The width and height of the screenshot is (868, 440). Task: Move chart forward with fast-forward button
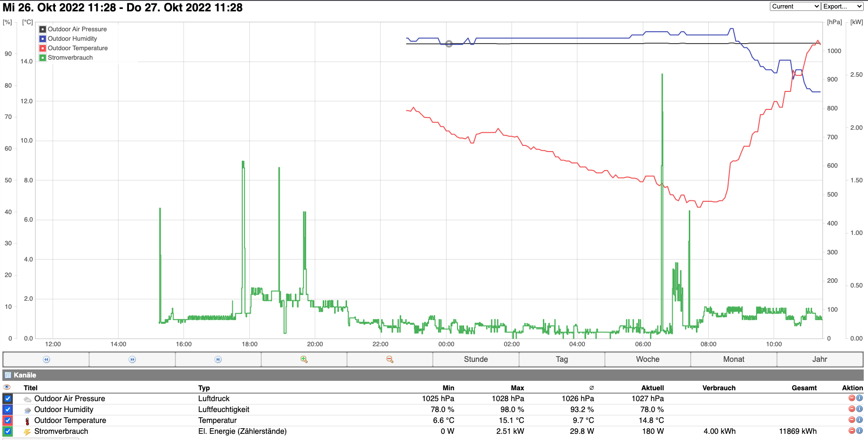point(132,359)
